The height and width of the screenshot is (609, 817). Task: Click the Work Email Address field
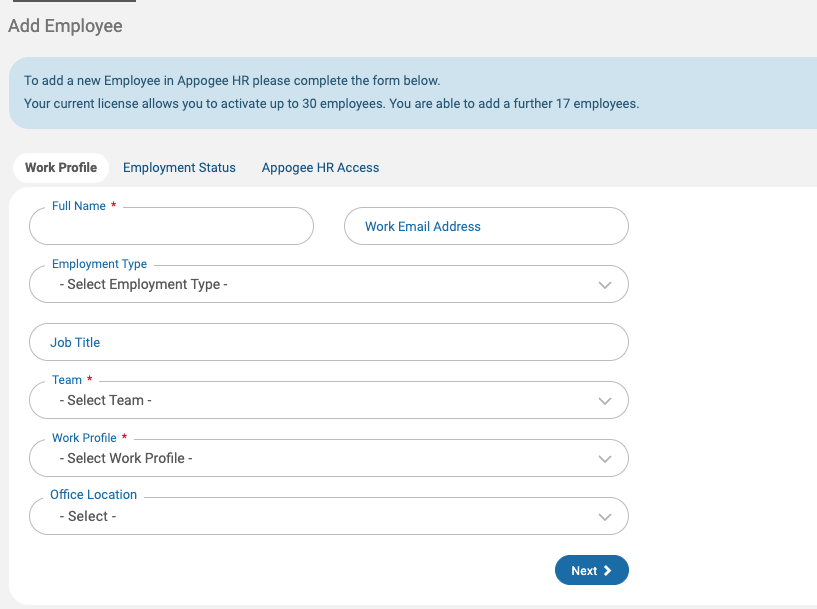(486, 226)
